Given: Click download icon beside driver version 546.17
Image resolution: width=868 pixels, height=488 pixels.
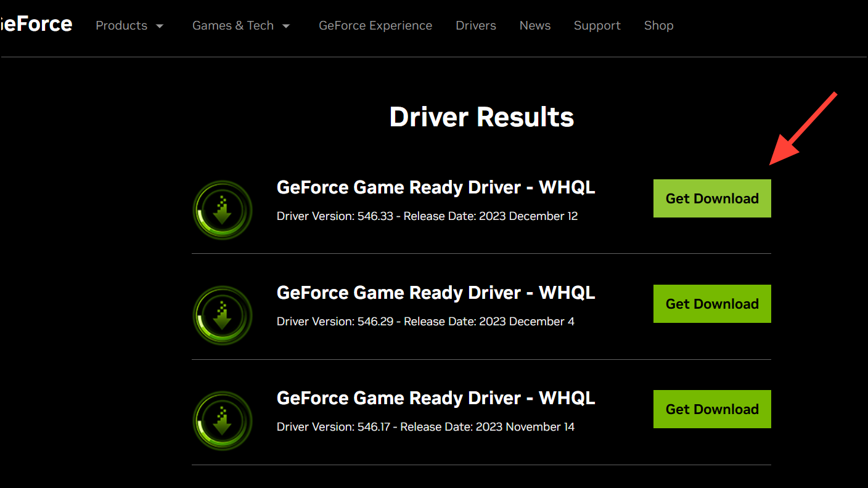Looking at the screenshot, I should coord(223,421).
